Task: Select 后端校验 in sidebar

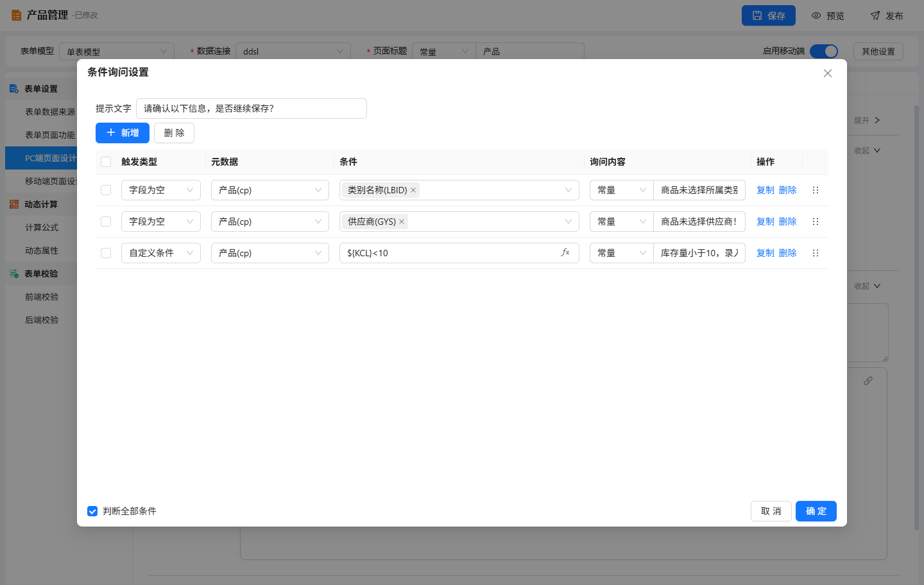Action: (x=41, y=320)
